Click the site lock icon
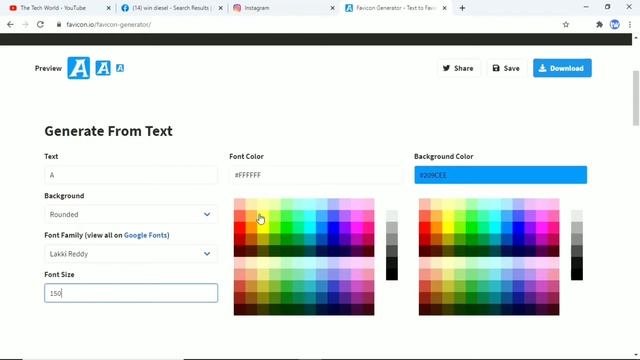The height and width of the screenshot is (360, 640). pyautogui.click(x=59, y=24)
